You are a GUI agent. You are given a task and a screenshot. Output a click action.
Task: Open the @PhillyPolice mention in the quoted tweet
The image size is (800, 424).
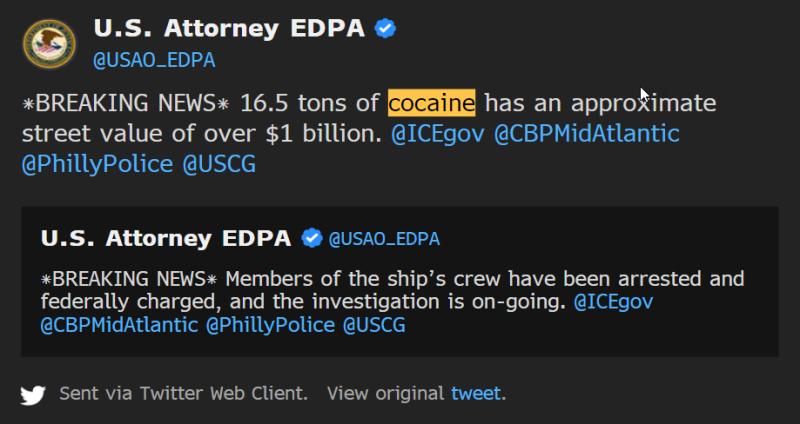coord(270,325)
